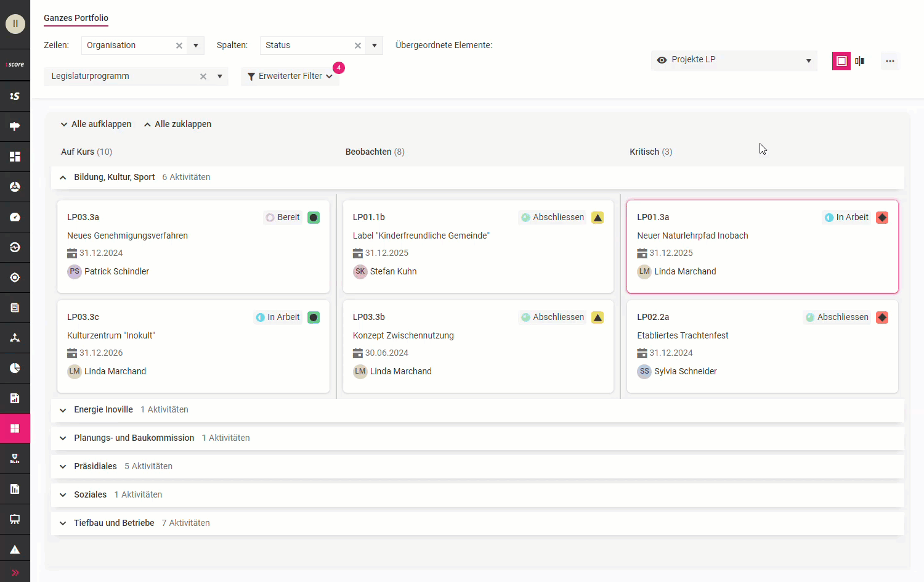Switch to the compact column view toggle
924x582 pixels.
(860, 61)
